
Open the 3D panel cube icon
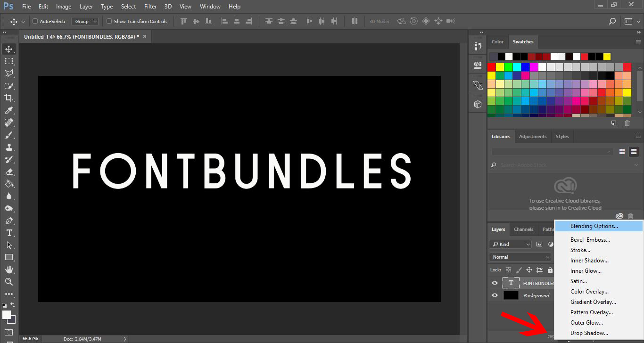478,104
